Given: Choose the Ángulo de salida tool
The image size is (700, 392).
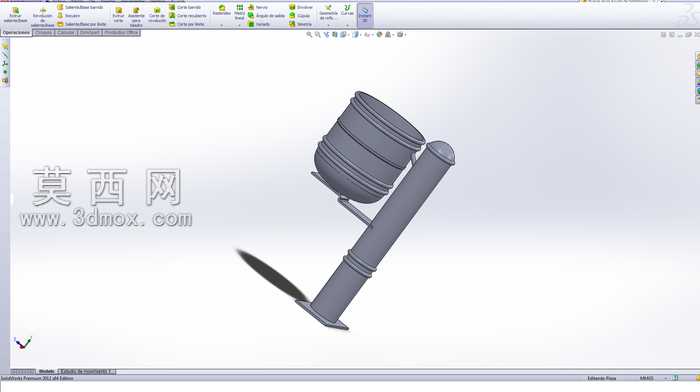Looking at the screenshot, I should point(267,16).
